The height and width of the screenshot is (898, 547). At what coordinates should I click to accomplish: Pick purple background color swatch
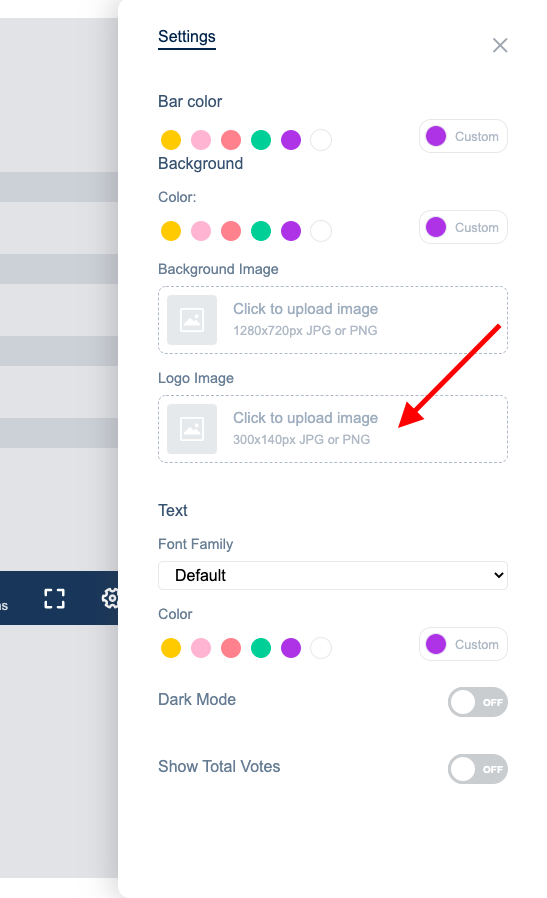(291, 231)
